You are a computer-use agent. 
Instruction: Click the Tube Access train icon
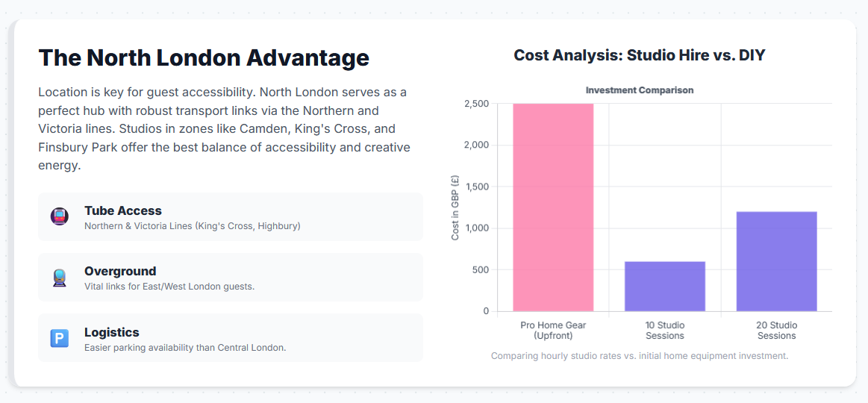[59, 216]
